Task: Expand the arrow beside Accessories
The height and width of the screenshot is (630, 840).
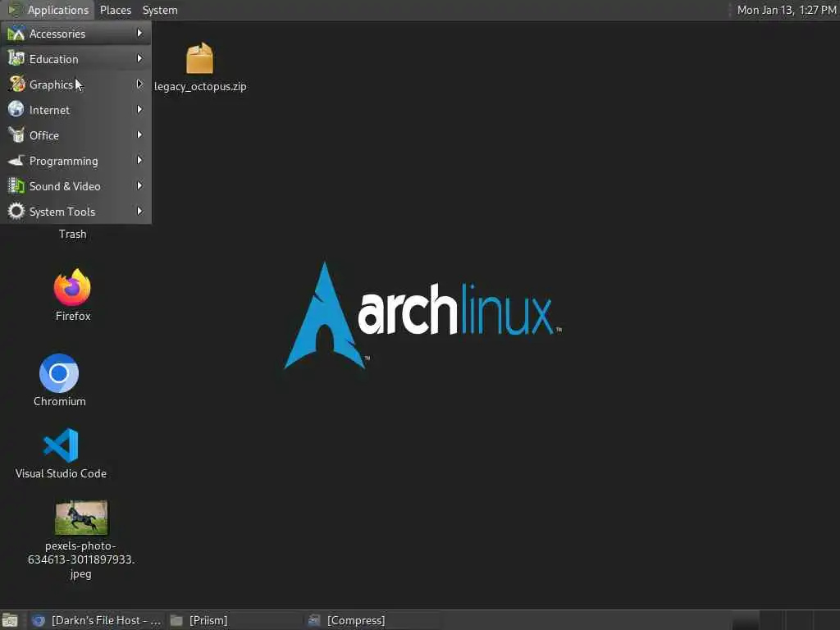Action: pyautogui.click(x=139, y=33)
